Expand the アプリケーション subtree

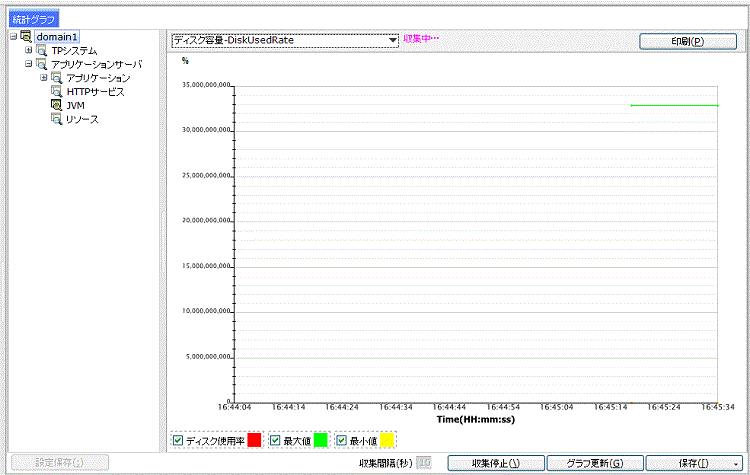tap(44, 78)
